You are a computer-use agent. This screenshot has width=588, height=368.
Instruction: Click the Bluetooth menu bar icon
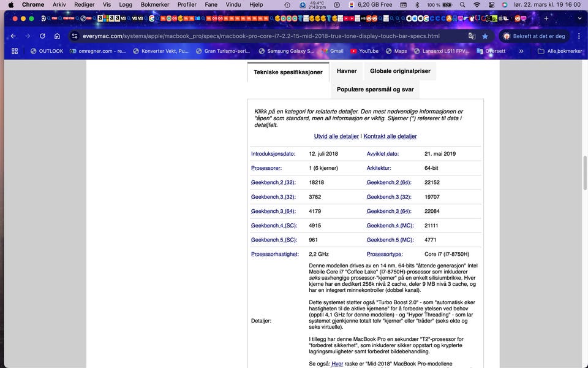coord(417,4)
